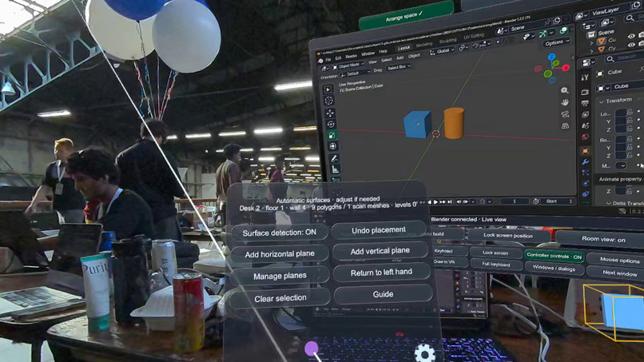The height and width of the screenshot is (362, 644).
Task: Toggle the Rotation Z lock icon
Action: coord(630,155)
